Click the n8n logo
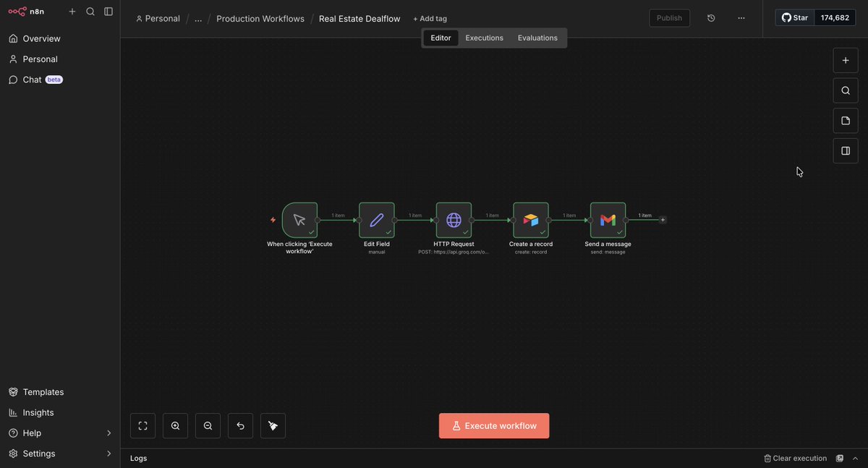This screenshot has height=468, width=868. click(x=26, y=12)
